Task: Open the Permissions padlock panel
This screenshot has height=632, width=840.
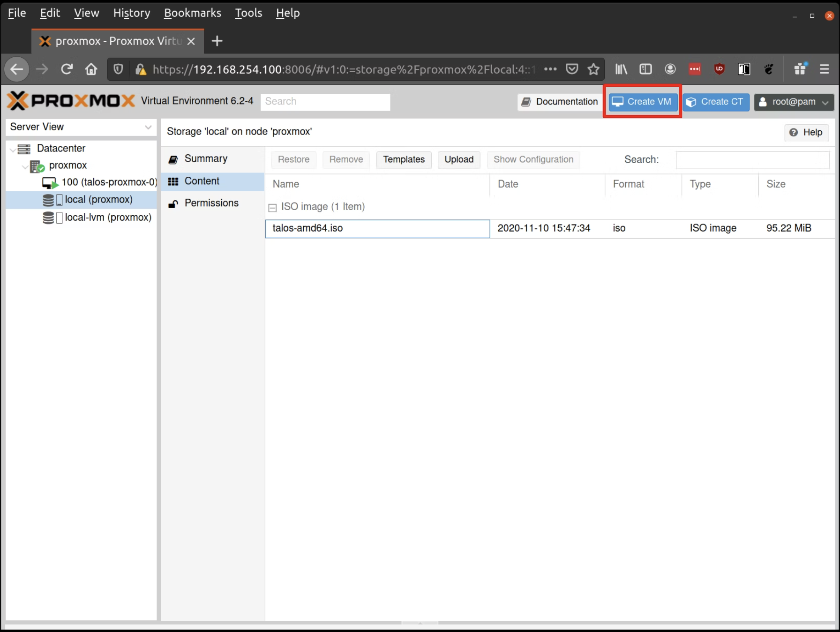Action: point(173,203)
